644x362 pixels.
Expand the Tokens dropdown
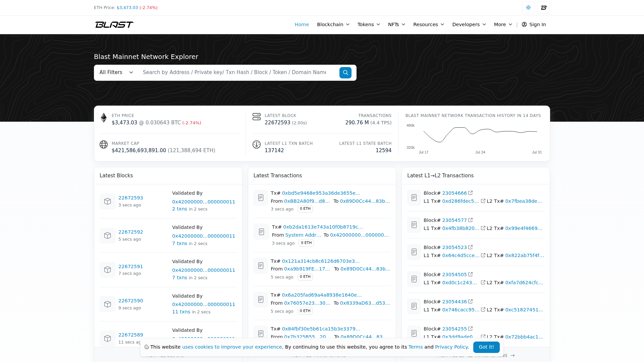pos(368,24)
